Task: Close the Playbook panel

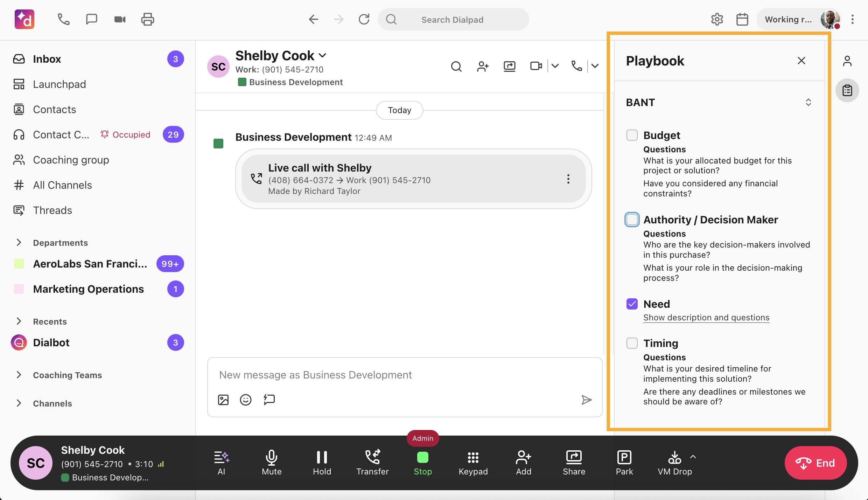Action: [801, 61]
